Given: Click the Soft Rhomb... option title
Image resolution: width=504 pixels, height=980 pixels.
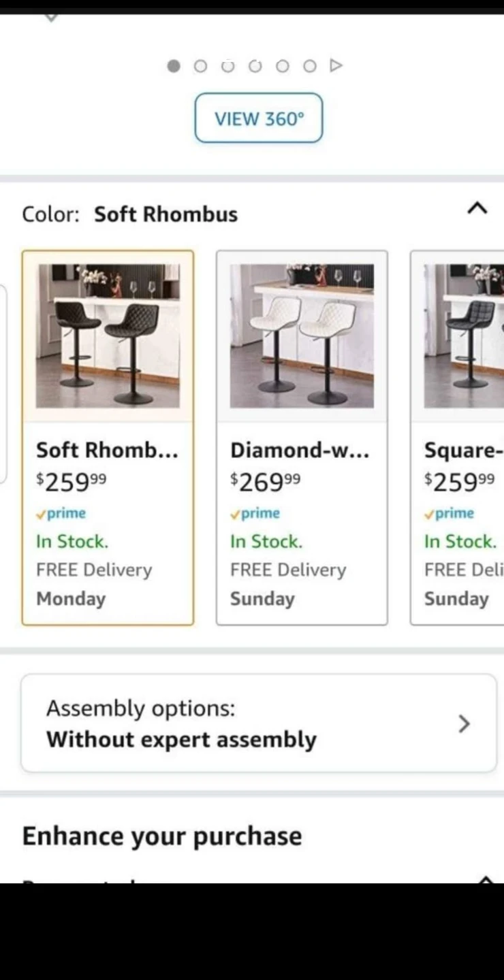Looking at the screenshot, I should click(x=107, y=451).
